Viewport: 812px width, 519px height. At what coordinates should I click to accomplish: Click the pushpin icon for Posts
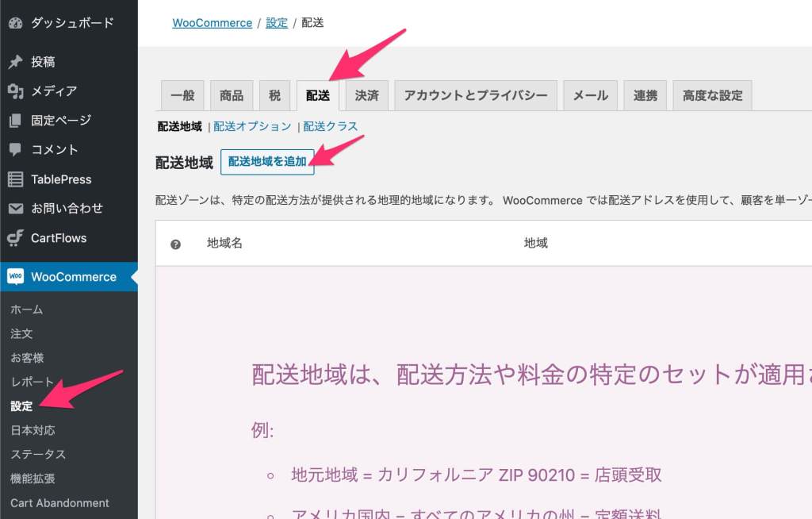[15, 62]
